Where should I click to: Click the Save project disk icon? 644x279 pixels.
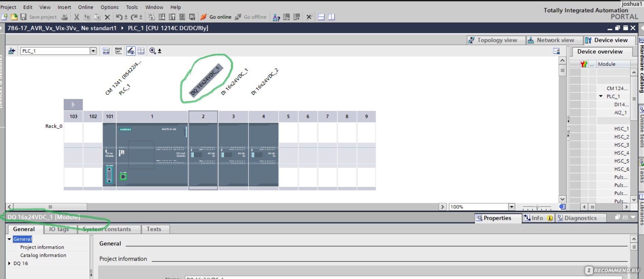pos(23,17)
